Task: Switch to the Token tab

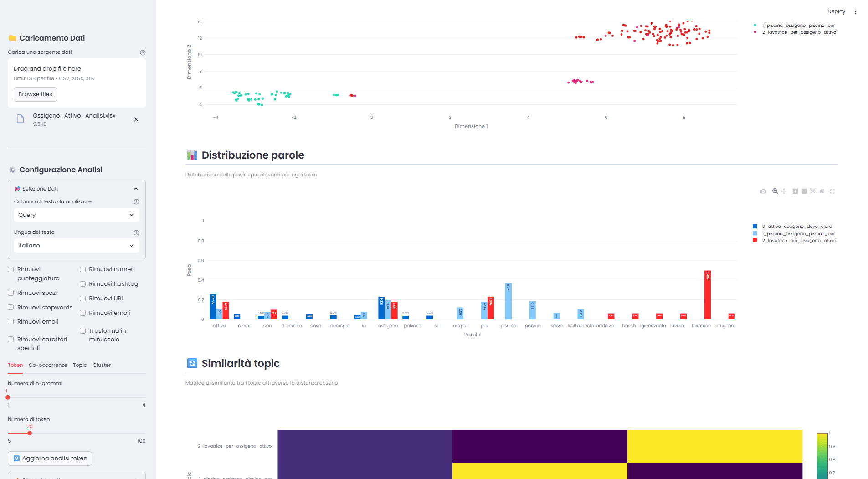Action: pyautogui.click(x=15, y=366)
